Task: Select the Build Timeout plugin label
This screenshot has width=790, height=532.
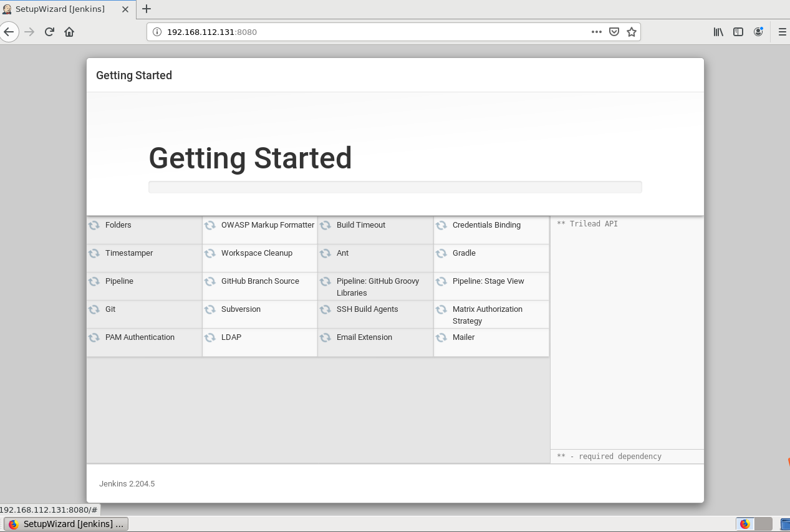Action: click(361, 225)
